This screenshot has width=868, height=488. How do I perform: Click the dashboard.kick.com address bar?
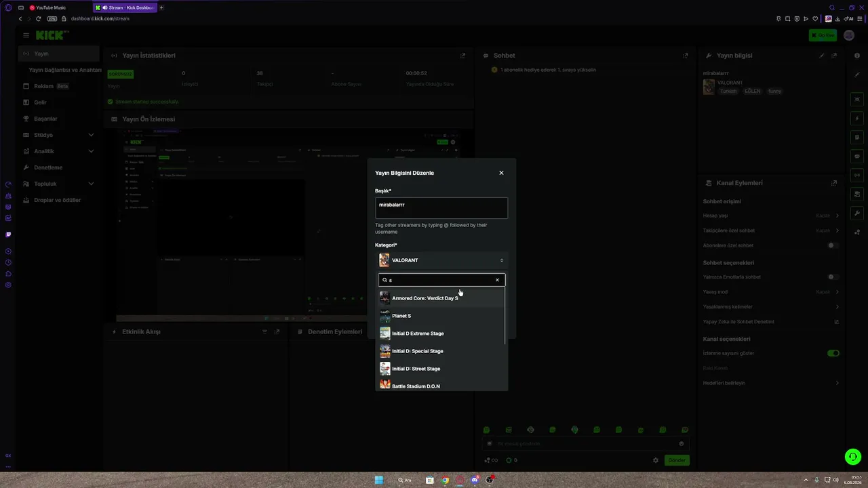point(100,19)
